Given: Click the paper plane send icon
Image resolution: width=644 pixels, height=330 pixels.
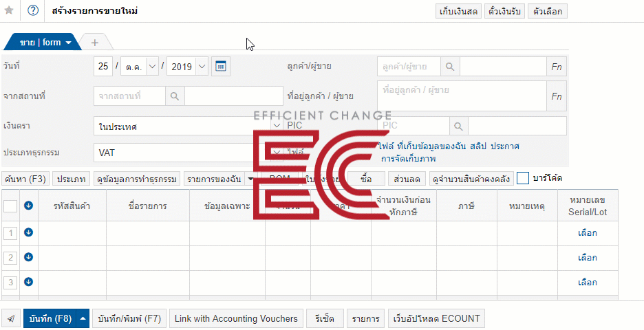Looking at the screenshot, I should point(12,318).
